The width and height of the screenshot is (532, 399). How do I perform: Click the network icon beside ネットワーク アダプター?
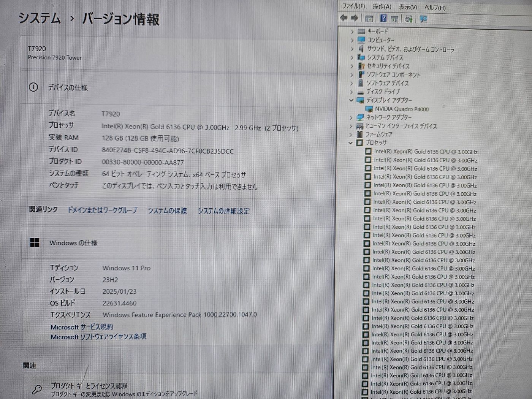[x=360, y=117]
